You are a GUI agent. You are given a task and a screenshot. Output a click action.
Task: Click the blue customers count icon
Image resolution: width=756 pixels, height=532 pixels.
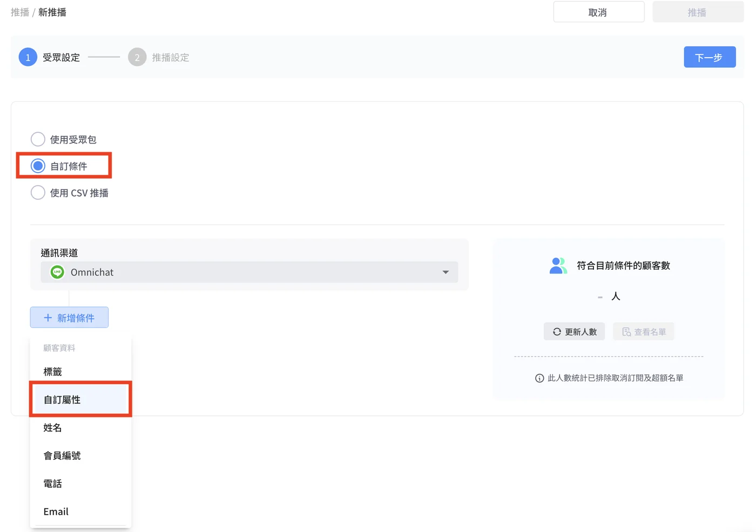pyautogui.click(x=558, y=265)
